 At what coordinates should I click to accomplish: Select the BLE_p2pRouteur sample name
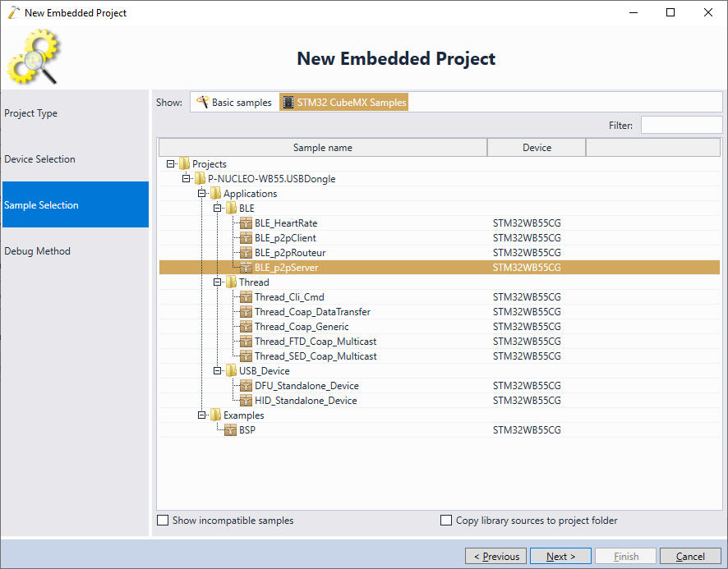[x=290, y=253]
